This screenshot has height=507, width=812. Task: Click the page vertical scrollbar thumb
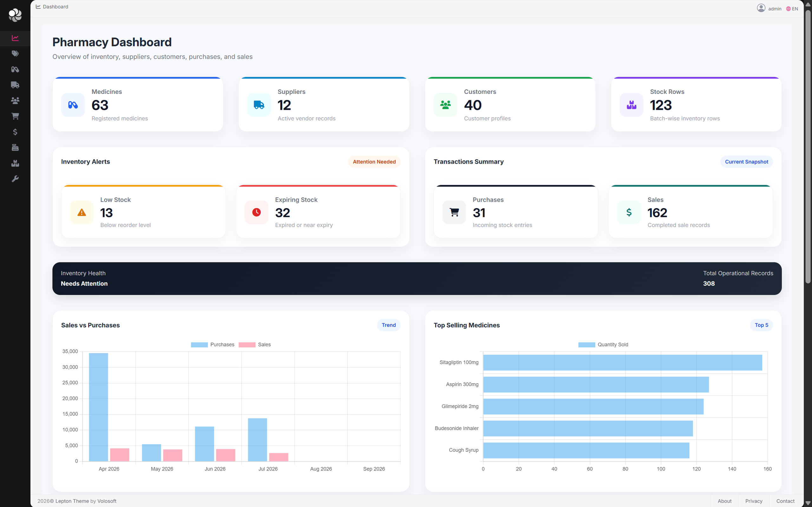tap(808, 147)
